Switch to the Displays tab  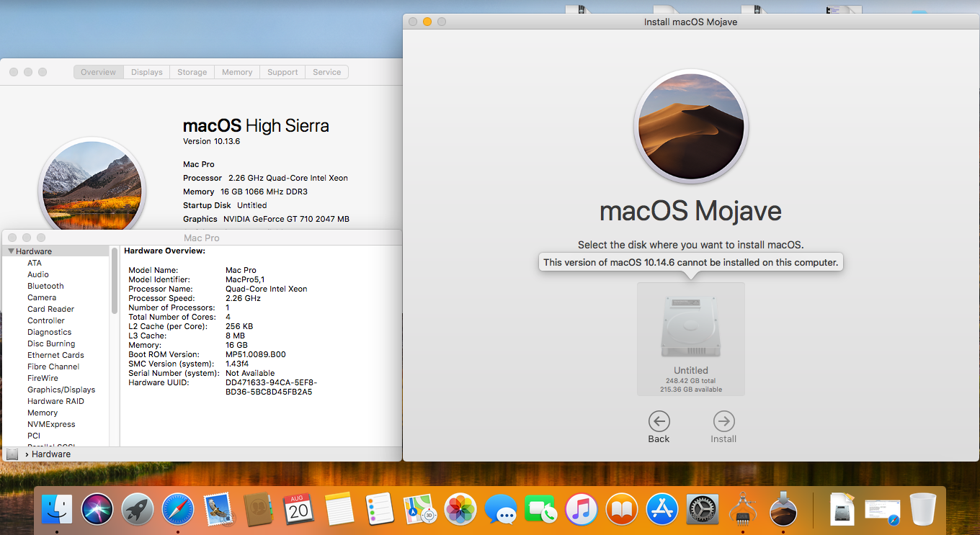click(x=146, y=72)
